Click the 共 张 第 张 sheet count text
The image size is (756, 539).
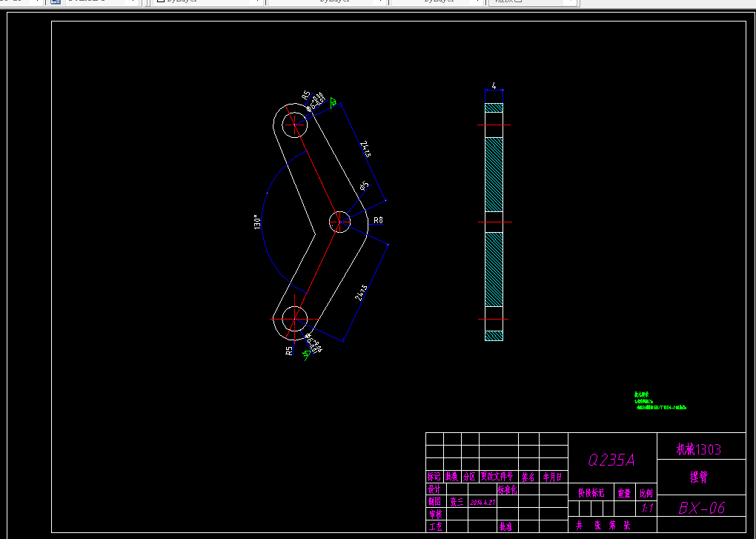[x=603, y=526]
